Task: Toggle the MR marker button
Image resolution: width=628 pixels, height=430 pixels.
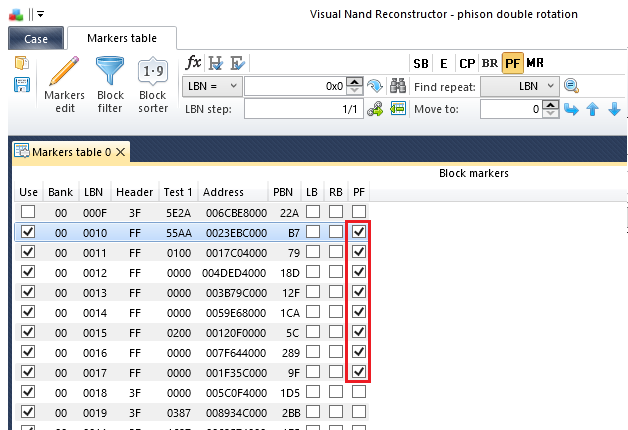Action: (535, 63)
